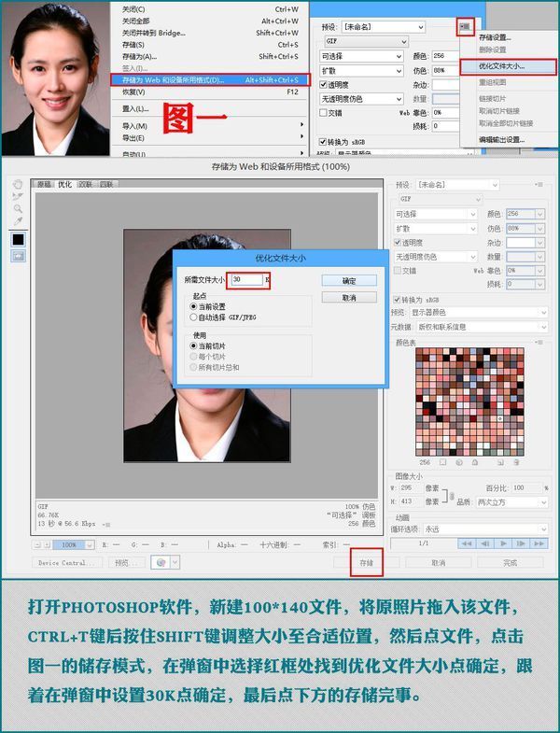Enable 交错 checkbox in main dialog
Image resolution: width=560 pixels, height=733 pixels.
(398, 270)
